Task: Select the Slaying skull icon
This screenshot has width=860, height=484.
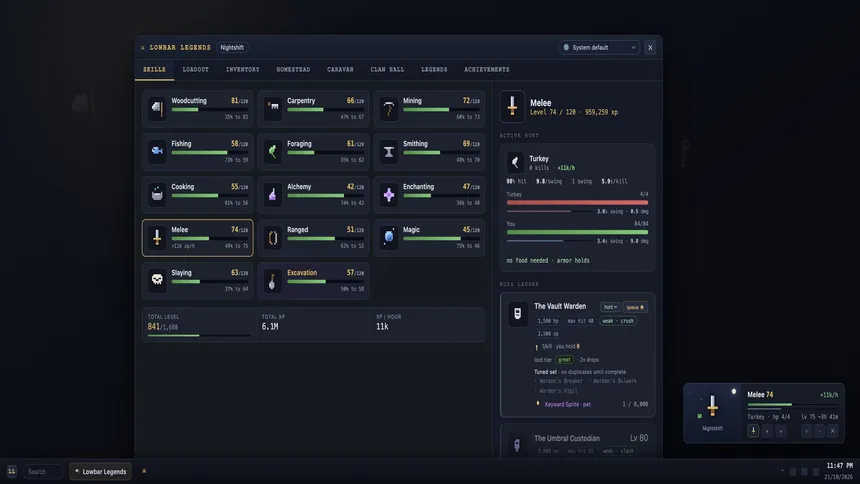Action: [157, 280]
